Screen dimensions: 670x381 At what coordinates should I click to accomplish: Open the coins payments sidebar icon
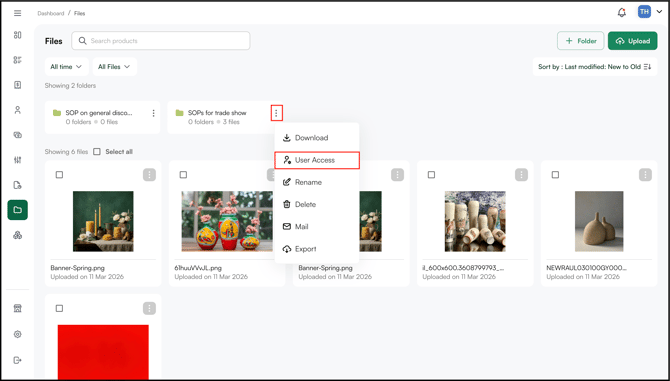coord(18,135)
